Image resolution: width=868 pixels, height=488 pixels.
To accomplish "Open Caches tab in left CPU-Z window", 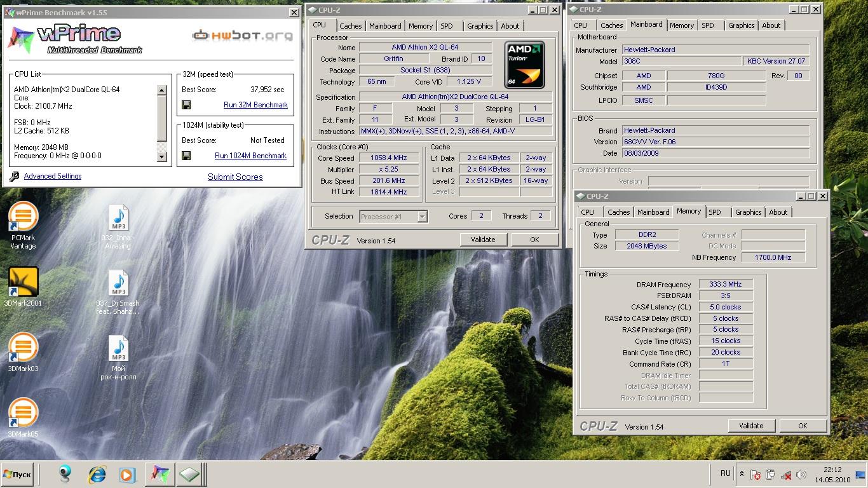I will point(350,26).
